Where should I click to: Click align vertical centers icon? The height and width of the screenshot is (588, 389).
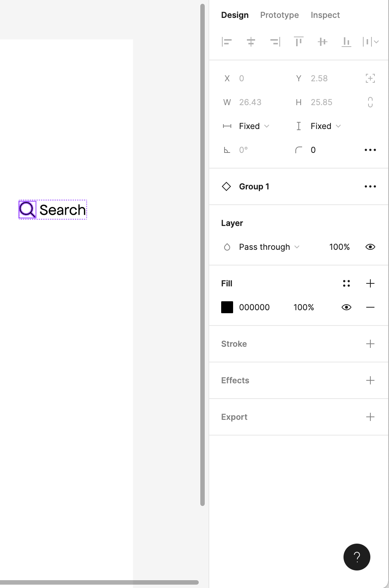point(323,42)
